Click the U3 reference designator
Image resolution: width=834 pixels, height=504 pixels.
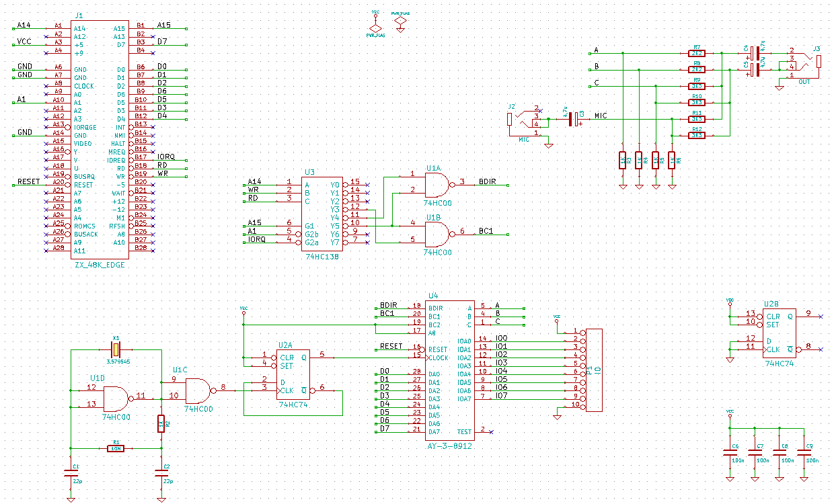click(x=309, y=173)
